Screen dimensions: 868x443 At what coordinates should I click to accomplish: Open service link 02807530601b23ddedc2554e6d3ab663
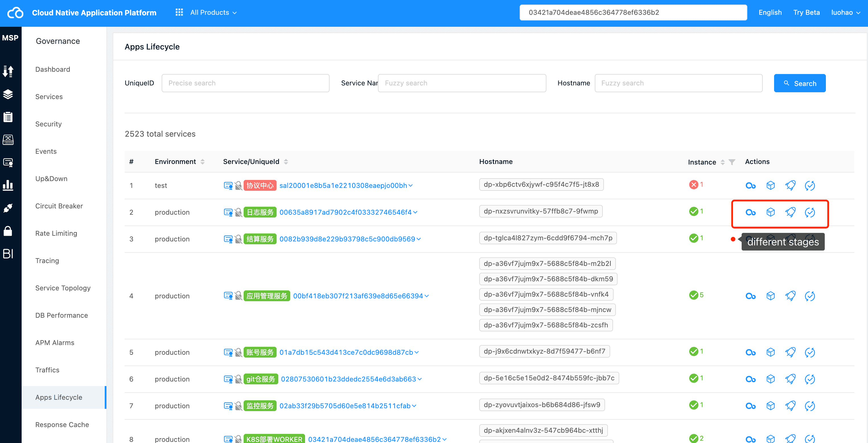coord(348,379)
